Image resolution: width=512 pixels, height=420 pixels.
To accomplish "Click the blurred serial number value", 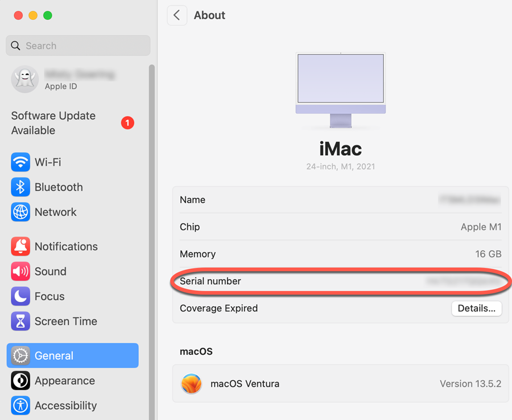I will click(464, 281).
